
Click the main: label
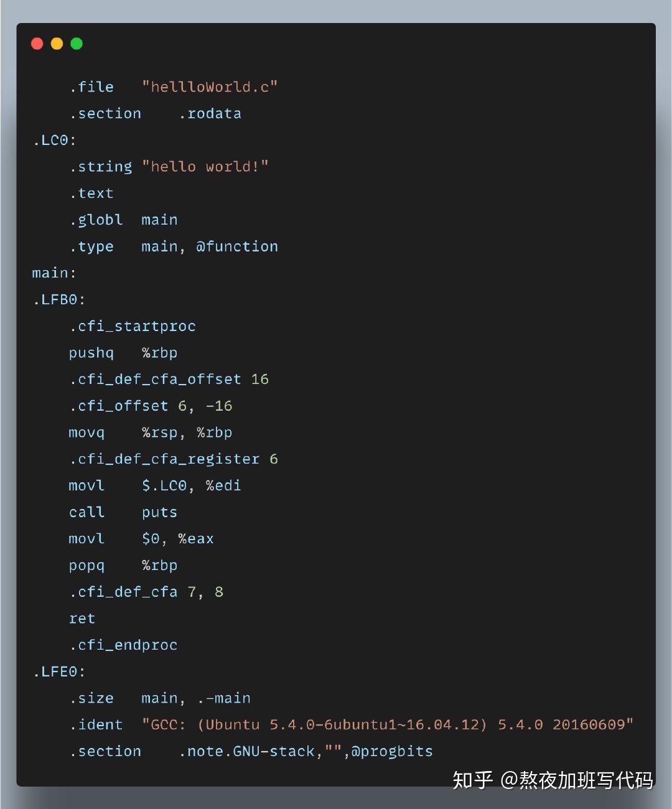[x=54, y=273]
